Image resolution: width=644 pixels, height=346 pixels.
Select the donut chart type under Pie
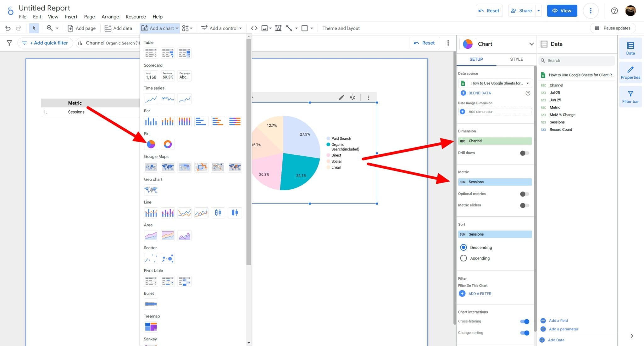pyautogui.click(x=168, y=144)
